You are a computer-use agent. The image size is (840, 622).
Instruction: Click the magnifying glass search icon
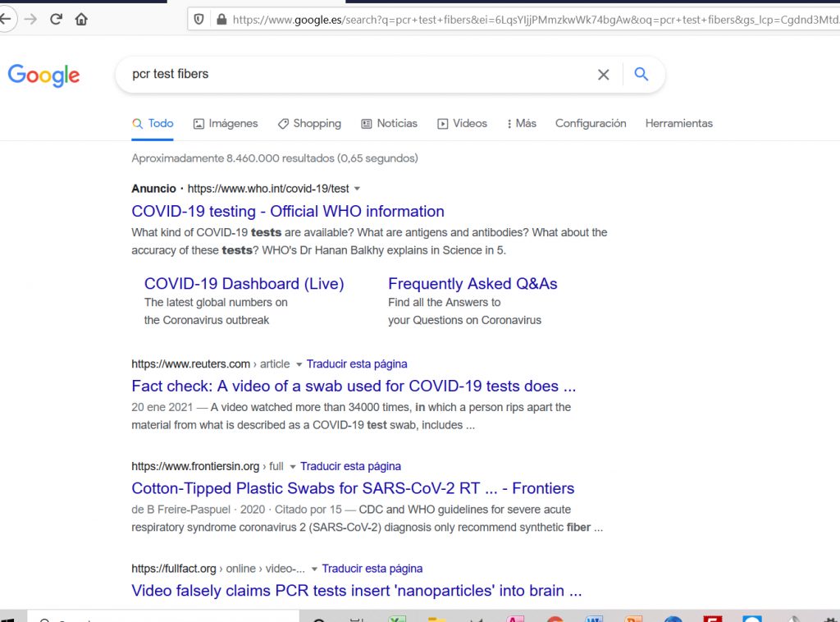tap(641, 74)
